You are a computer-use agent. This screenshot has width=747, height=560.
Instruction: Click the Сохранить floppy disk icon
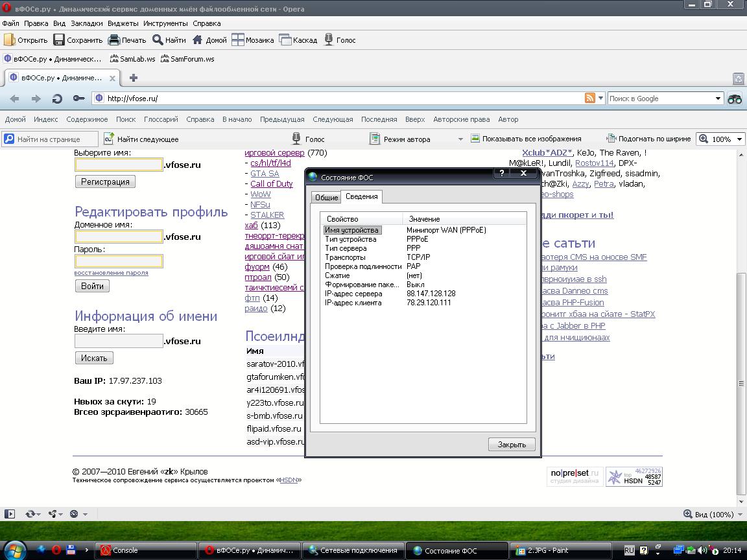tap(59, 40)
